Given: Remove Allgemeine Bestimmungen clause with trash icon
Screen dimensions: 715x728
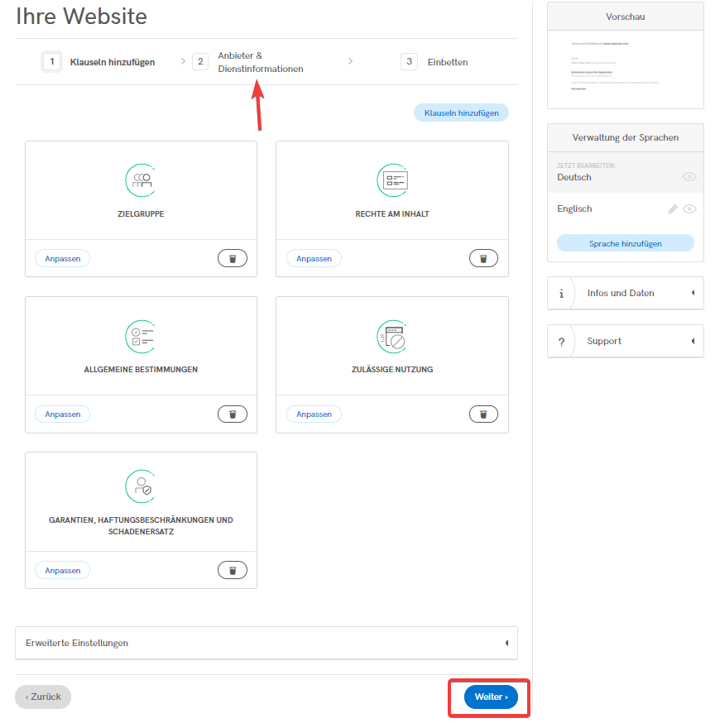Looking at the screenshot, I should (233, 414).
